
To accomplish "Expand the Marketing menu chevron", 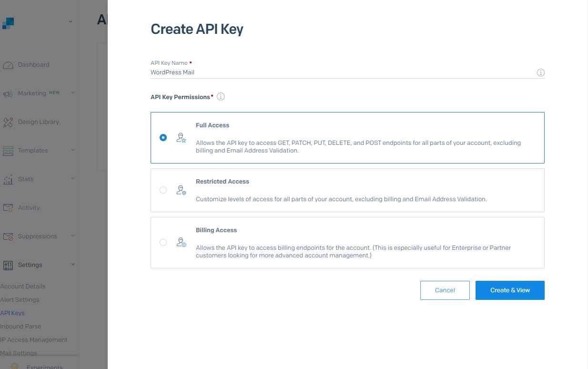I will (72, 93).
